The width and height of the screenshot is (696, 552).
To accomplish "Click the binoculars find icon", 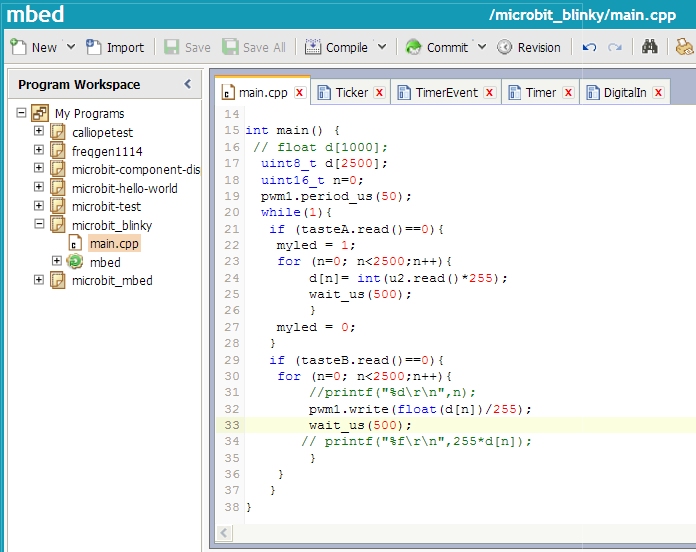I will pyautogui.click(x=650, y=47).
